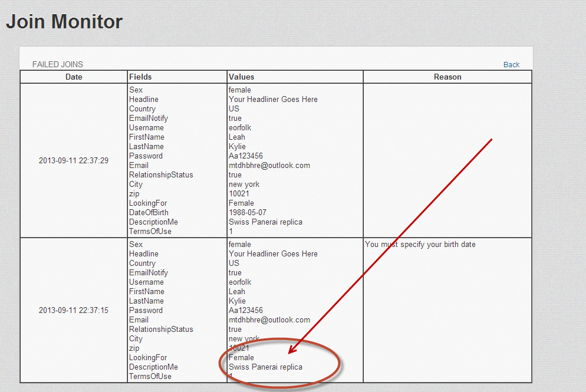Click username eorfolk in the second row

[242, 282]
